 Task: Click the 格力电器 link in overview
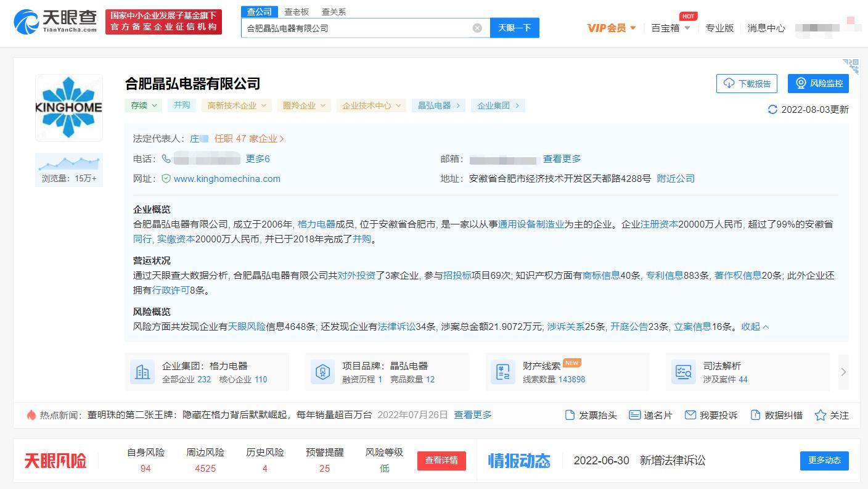tap(316, 224)
